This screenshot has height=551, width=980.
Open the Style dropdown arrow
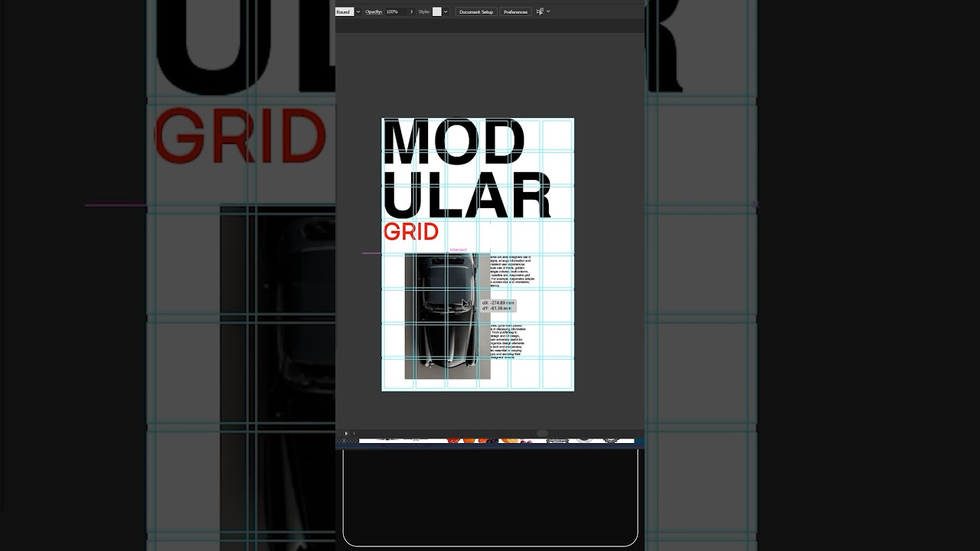point(446,11)
